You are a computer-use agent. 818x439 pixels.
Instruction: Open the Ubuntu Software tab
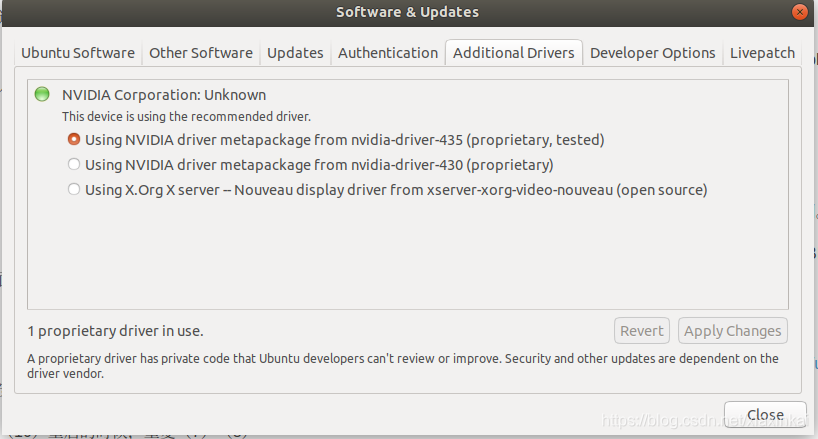[x=78, y=53]
